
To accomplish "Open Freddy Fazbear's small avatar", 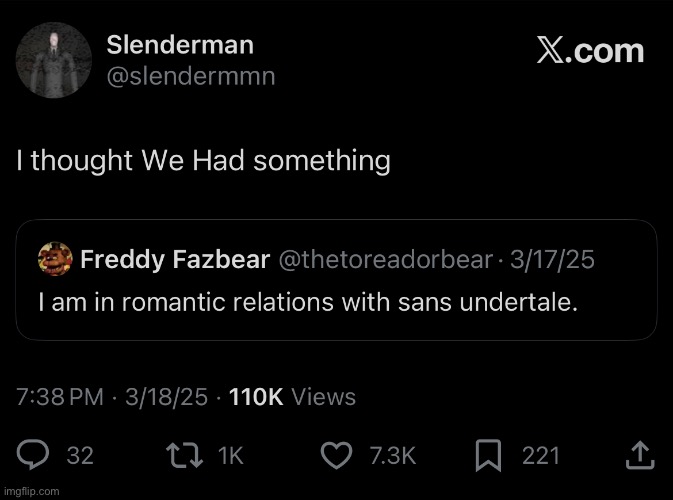I will pos(53,260).
